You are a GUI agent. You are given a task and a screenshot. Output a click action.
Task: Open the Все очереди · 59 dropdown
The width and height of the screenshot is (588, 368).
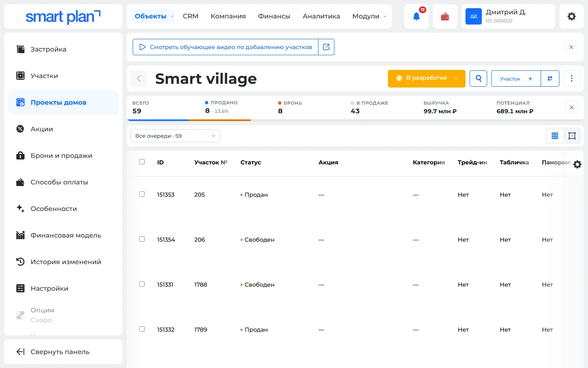tap(176, 136)
